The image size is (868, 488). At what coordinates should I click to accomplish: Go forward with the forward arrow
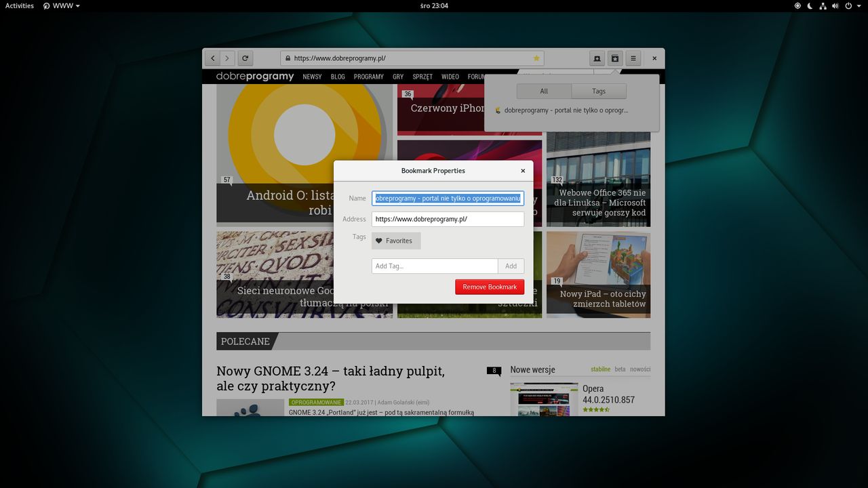point(228,58)
